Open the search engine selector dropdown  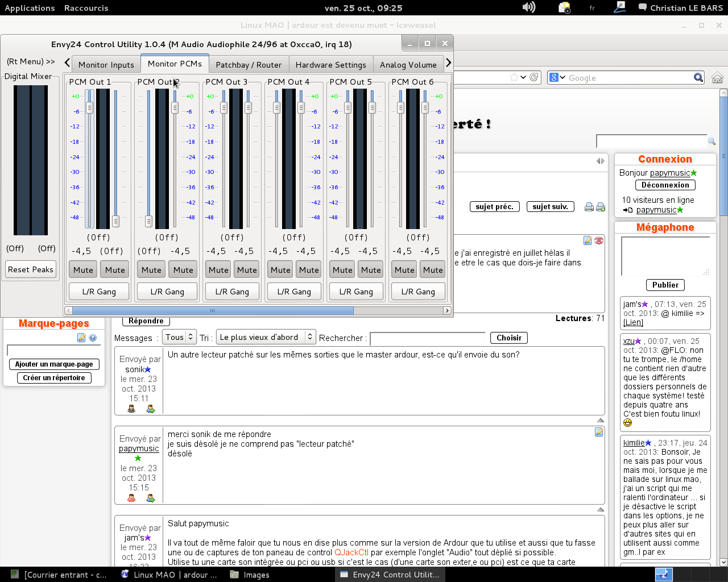click(557, 78)
